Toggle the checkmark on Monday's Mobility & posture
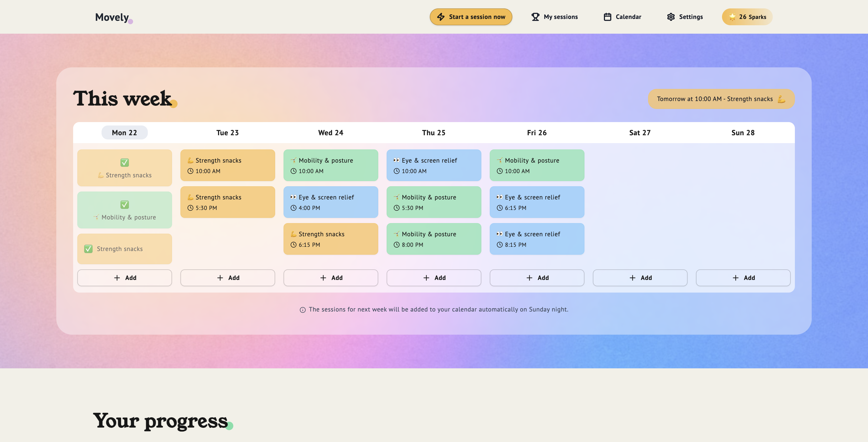Screen dimensions: 868x442 tap(125, 205)
